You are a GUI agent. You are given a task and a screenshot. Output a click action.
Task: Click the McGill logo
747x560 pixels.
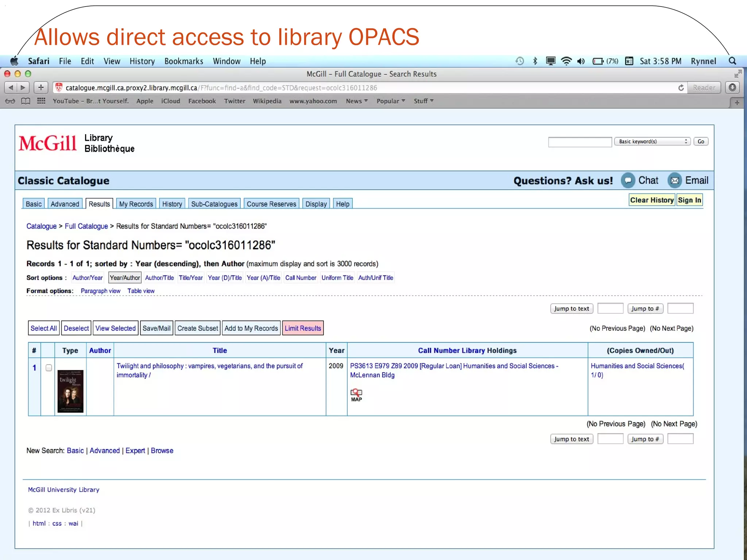coord(48,143)
